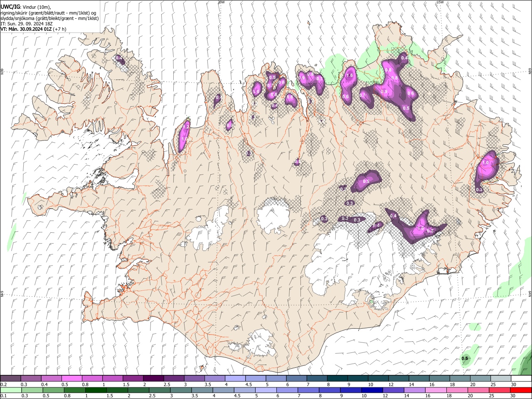532x399 pixels.
Task: Select the white above-30 swatch, upper legend row
Action: click(521, 378)
